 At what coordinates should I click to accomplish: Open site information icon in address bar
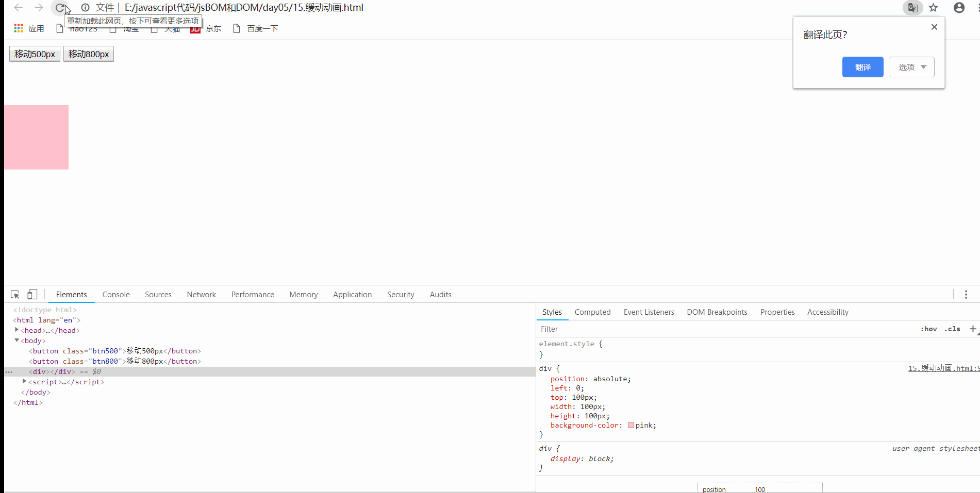point(85,8)
